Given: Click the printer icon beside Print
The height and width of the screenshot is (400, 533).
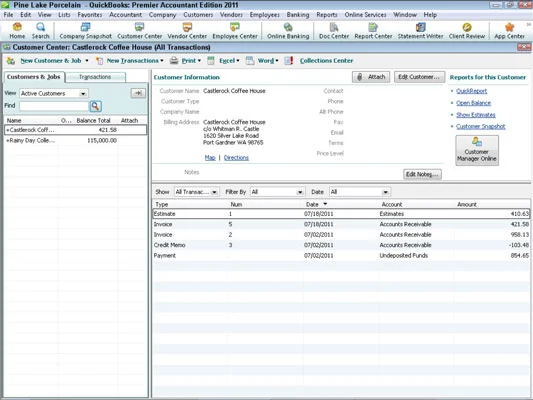Looking at the screenshot, I should coord(174,61).
